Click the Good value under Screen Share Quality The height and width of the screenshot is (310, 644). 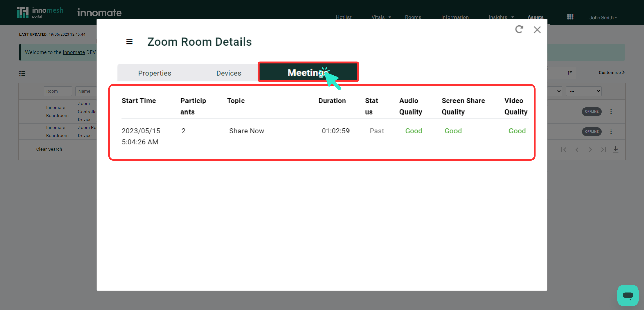[453, 131]
